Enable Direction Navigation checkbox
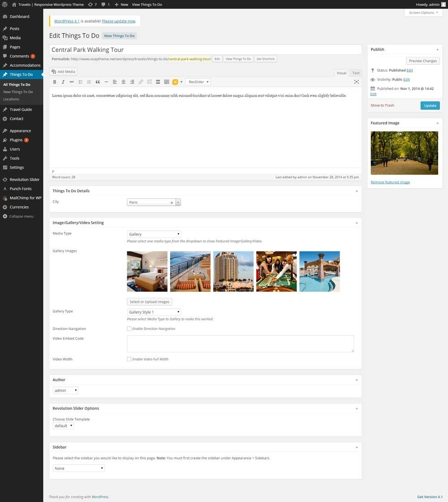Viewport: 448px width, 502px height. pyautogui.click(x=129, y=329)
